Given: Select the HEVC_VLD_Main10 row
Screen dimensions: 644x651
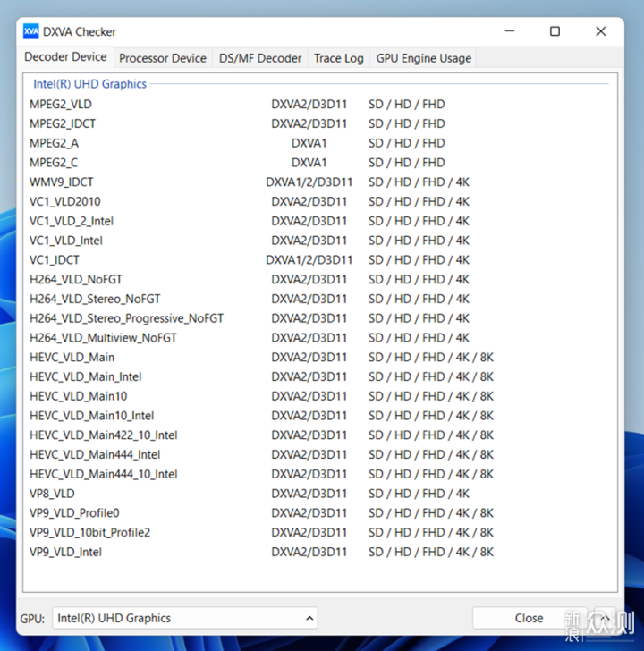Looking at the screenshot, I should pyautogui.click(x=319, y=396).
